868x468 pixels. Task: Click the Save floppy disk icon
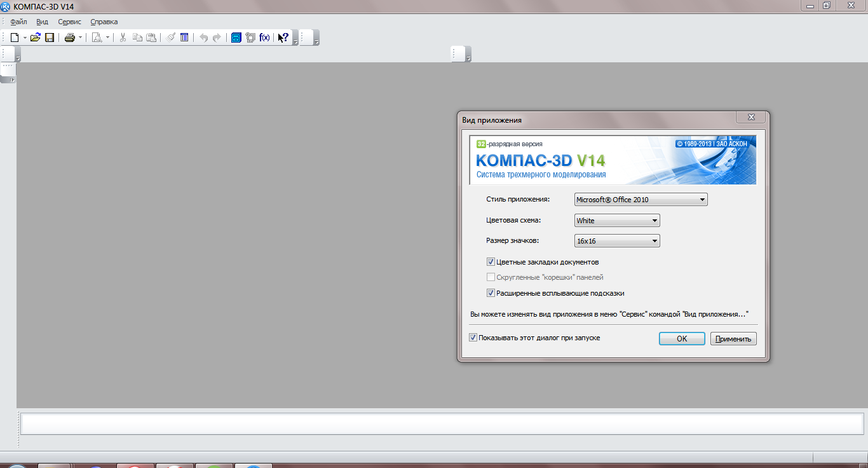[49, 38]
